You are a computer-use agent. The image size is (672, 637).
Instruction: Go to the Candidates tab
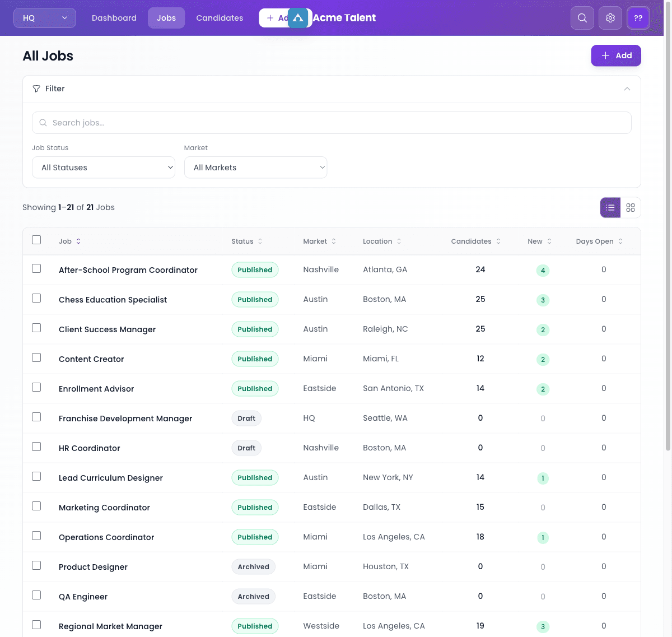point(219,17)
